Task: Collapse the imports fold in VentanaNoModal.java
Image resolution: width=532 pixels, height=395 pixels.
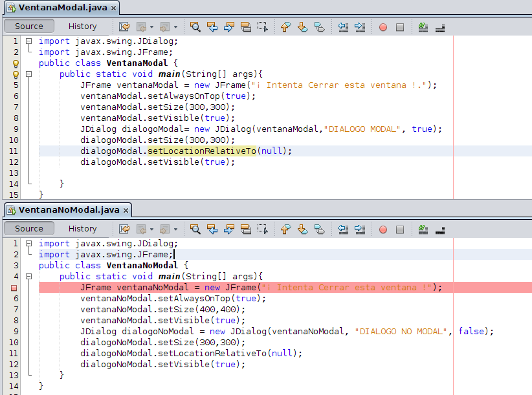Action: click(x=28, y=243)
